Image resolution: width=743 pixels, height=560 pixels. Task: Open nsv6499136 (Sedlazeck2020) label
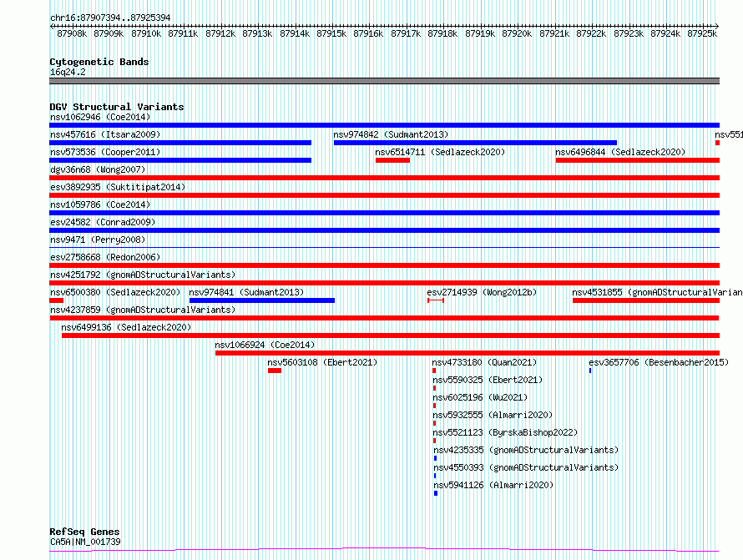(126, 327)
